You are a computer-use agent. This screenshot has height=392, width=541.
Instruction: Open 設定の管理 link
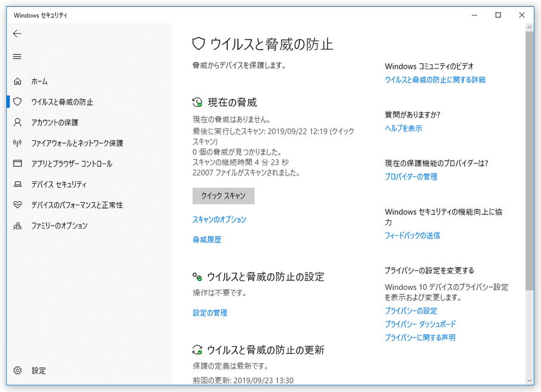[210, 313]
